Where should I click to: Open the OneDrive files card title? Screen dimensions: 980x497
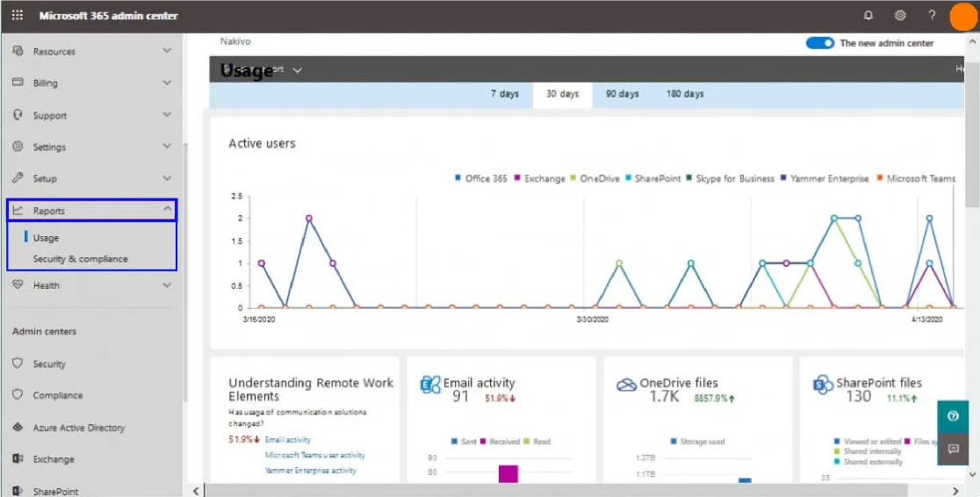[x=679, y=383]
